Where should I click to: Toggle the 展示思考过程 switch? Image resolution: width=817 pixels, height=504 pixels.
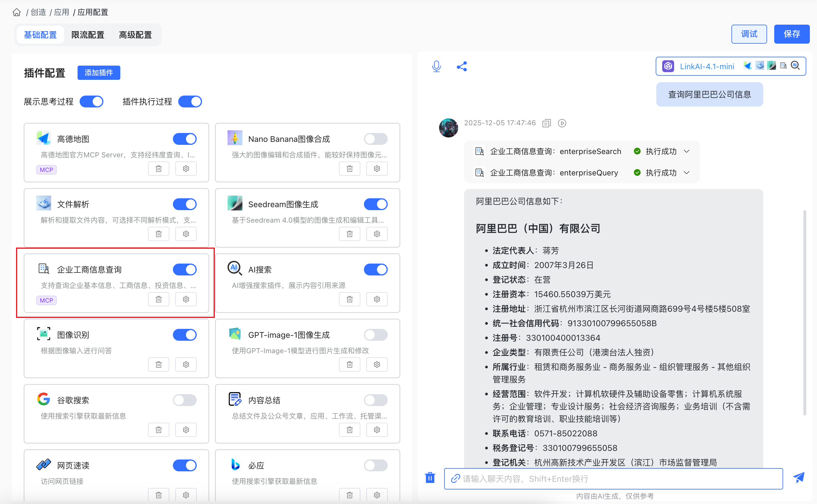[x=92, y=102]
